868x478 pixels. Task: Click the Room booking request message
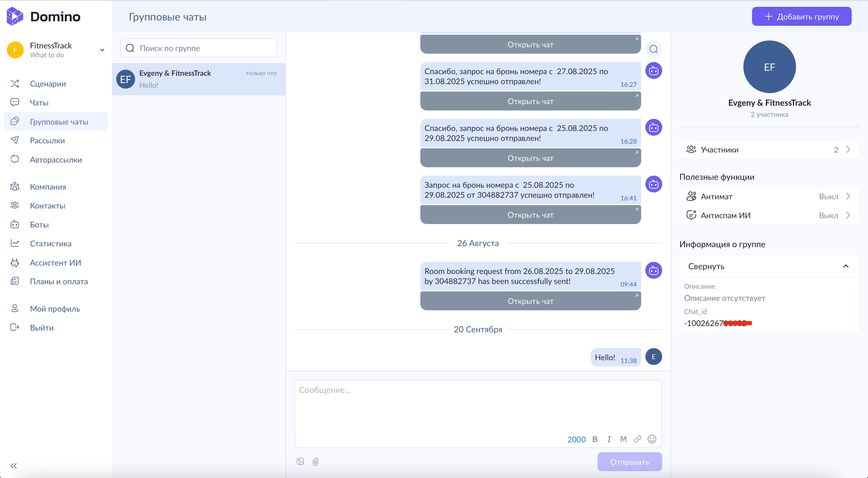(530, 276)
